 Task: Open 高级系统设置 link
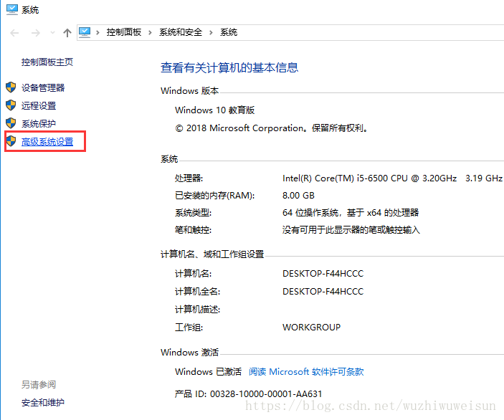[47, 142]
